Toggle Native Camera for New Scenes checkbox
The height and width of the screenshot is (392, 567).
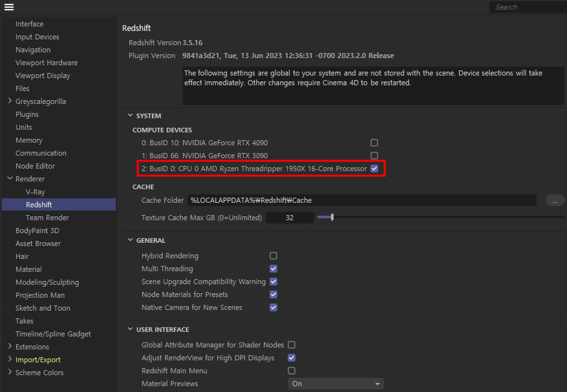pos(273,307)
